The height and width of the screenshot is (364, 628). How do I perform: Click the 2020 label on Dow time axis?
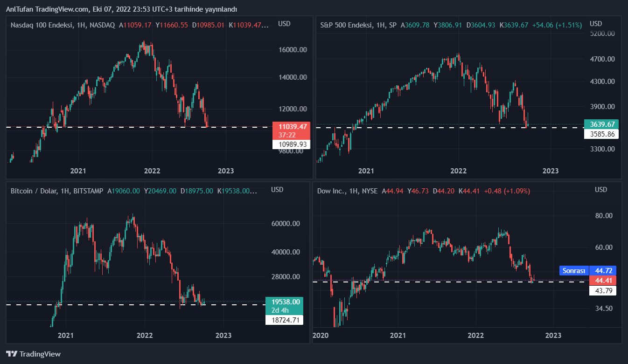(320, 335)
